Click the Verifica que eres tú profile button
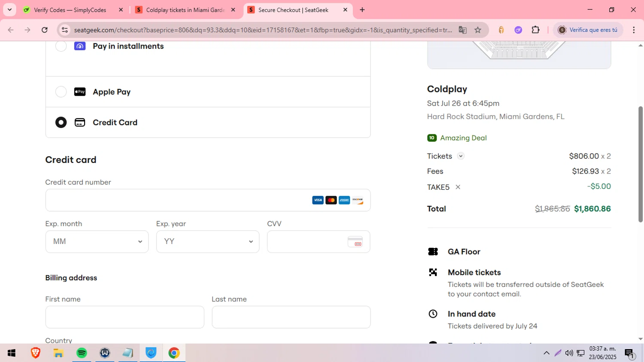The image size is (644, 362). [588, 30]
